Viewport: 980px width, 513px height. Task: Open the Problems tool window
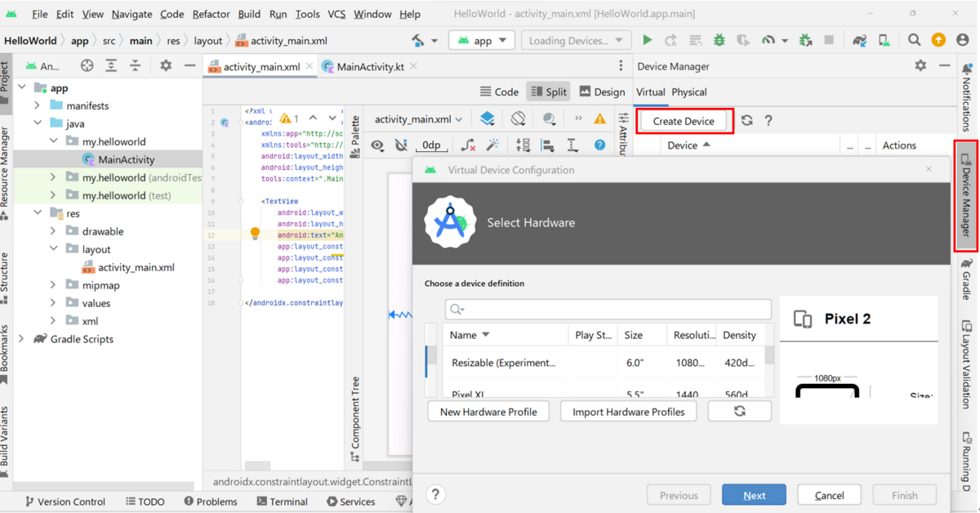pyautogui.click(x=211, y=502)
